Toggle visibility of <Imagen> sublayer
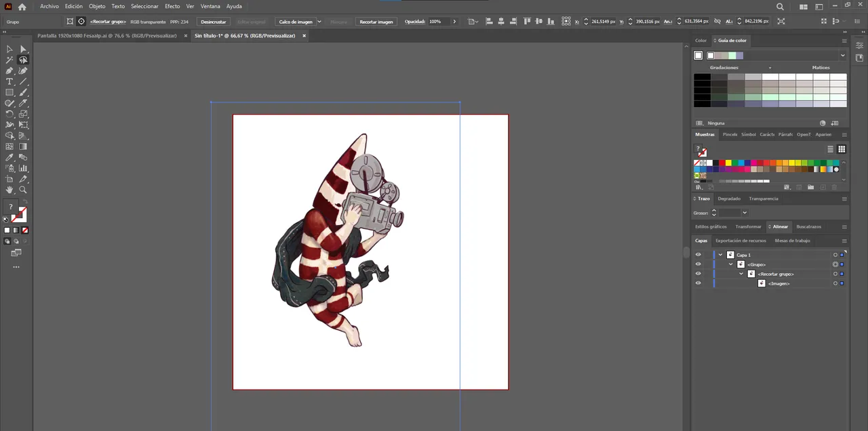This screenshot has width=868, height=431. tap(698, 283)
